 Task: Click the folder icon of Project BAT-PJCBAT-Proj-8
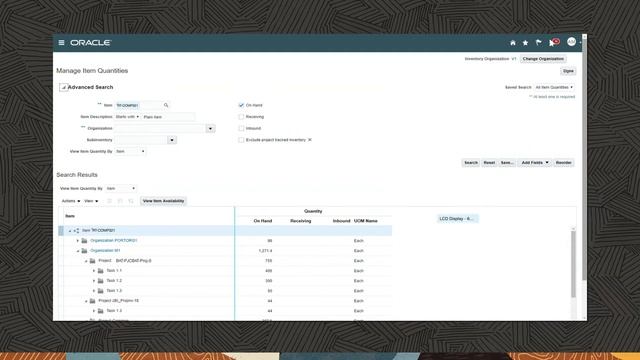point(92,261)
